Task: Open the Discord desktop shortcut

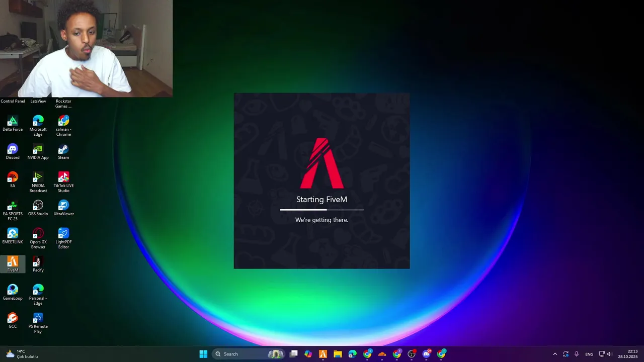Action: pyautogui.click(x=13, y=152)
